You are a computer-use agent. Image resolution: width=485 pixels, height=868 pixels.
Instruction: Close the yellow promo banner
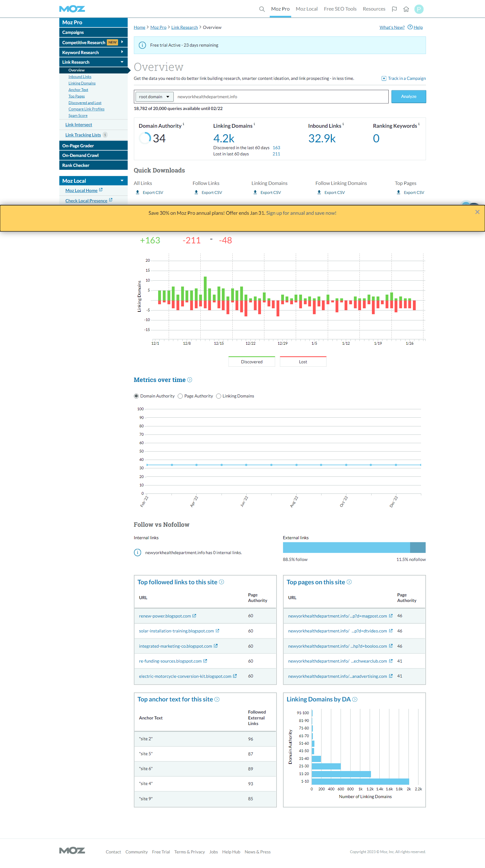pos(477,212)
